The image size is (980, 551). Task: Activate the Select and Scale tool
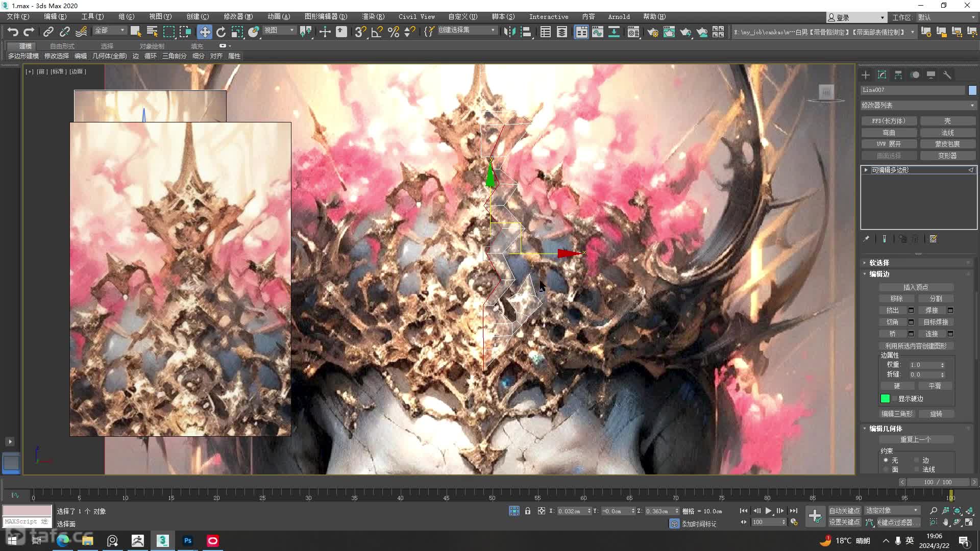pyautogui.click(x=237, y=32)
